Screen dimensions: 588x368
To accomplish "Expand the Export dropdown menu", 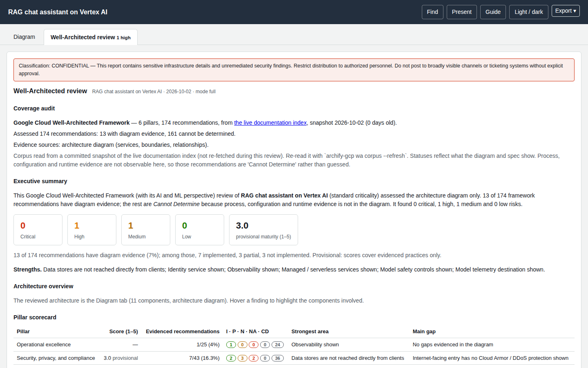I will coord(566,11).
